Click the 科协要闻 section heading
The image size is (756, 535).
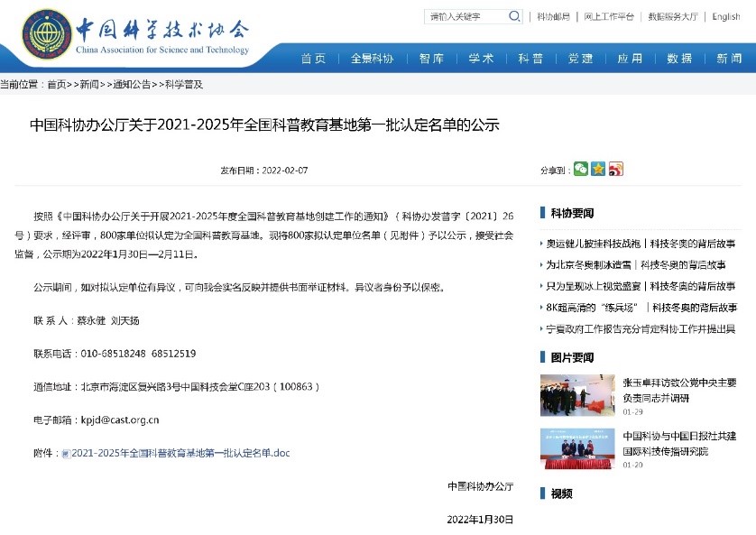click(x=572, y=213)
